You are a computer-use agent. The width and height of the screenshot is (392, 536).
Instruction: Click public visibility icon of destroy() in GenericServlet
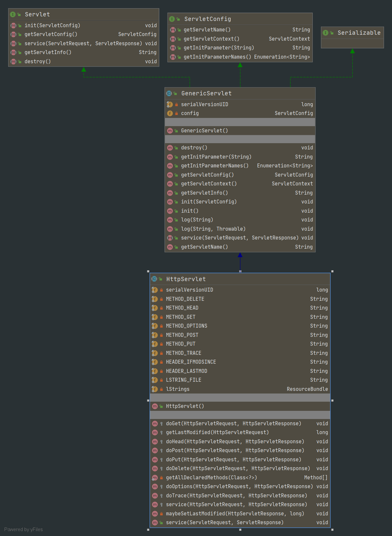pos(176,148)
